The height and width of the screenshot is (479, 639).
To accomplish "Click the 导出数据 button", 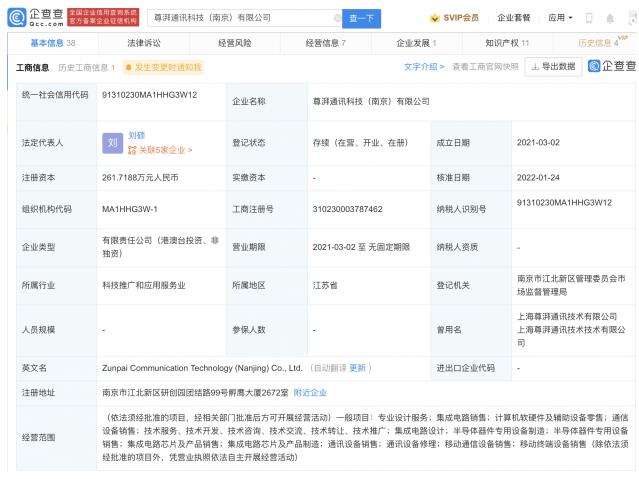I will 553,66.
